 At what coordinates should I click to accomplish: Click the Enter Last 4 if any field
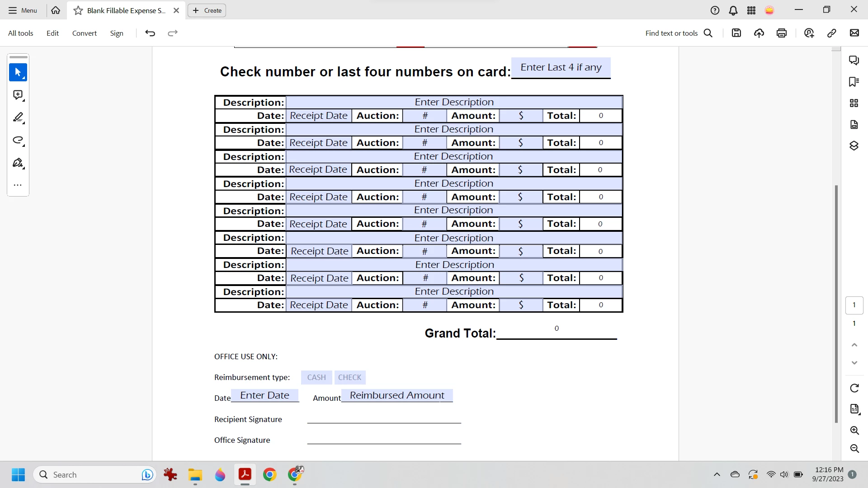click(561, 67)
